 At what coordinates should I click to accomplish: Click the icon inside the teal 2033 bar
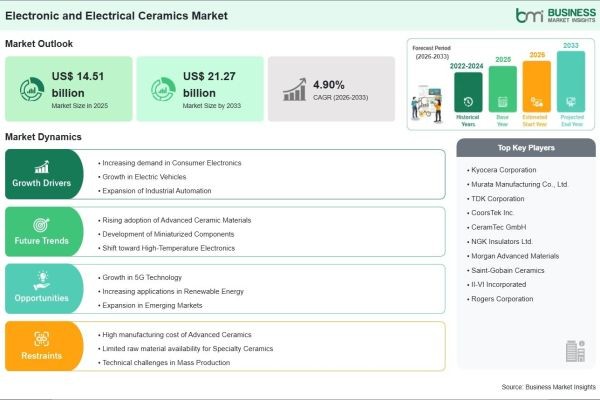point(571,102)
